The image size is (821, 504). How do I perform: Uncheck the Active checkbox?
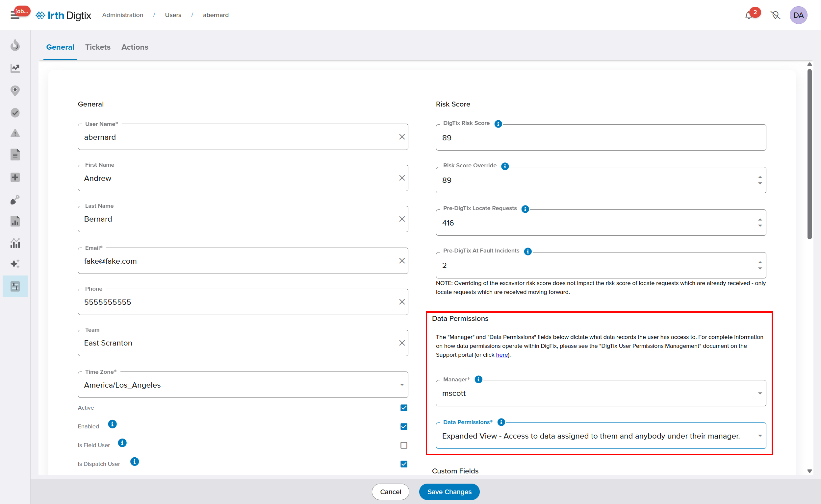coord(404,408)
